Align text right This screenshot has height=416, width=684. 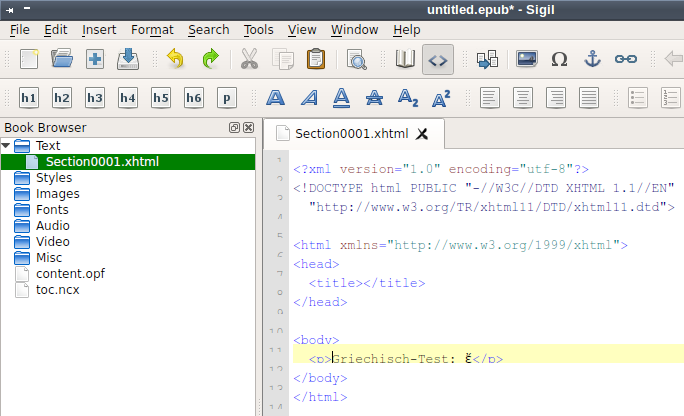pyautogui.click(x=556, y=98)
